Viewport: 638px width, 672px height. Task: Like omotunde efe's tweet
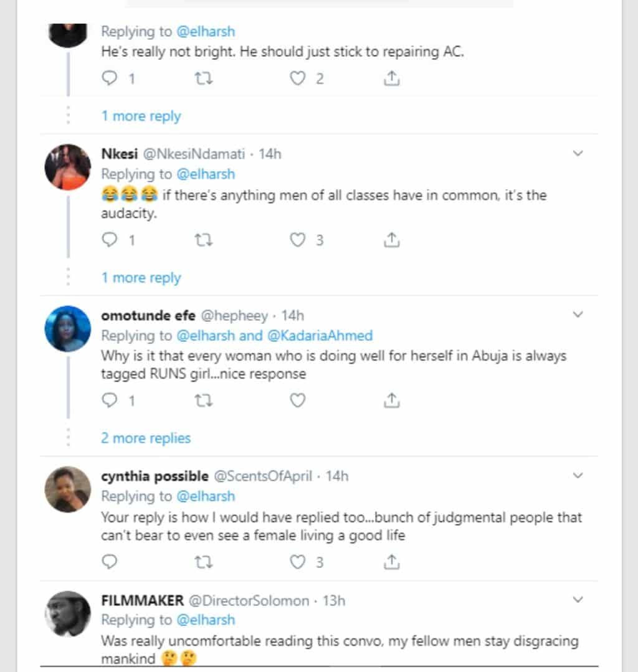tap(298, 400)
